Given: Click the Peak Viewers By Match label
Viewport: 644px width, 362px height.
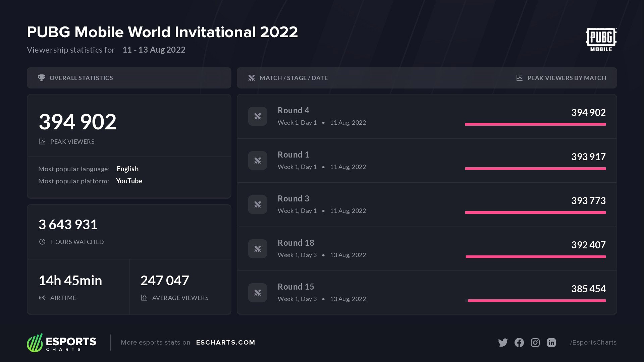Looking at the screenshot, I should click(567, 78).
